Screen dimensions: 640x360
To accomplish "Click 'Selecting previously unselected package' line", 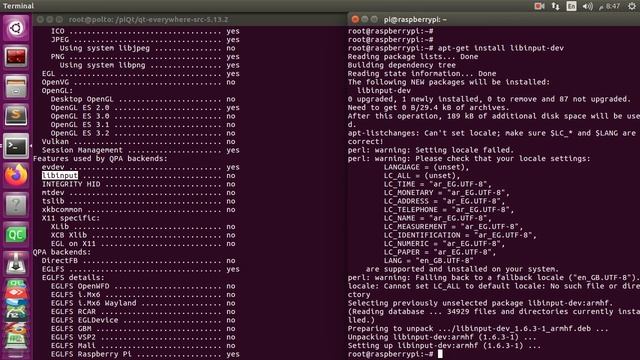I will (480, 303).
